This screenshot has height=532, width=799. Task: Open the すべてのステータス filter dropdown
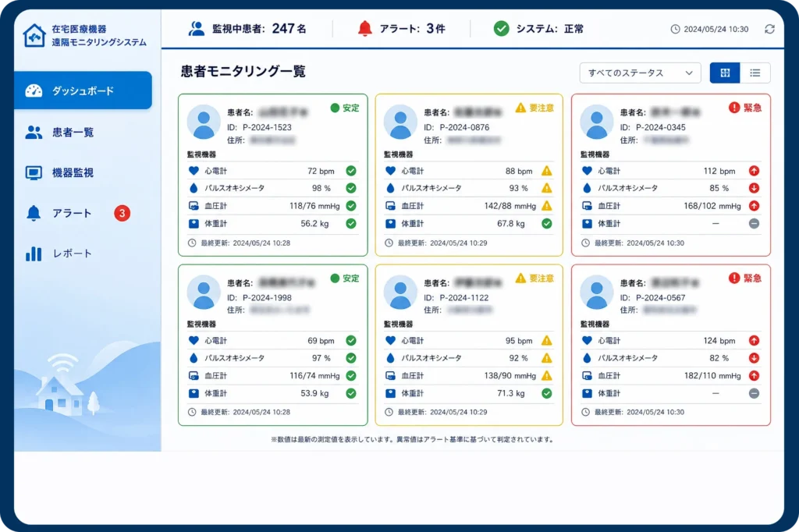pyautogui.click(x=640, y=73)
